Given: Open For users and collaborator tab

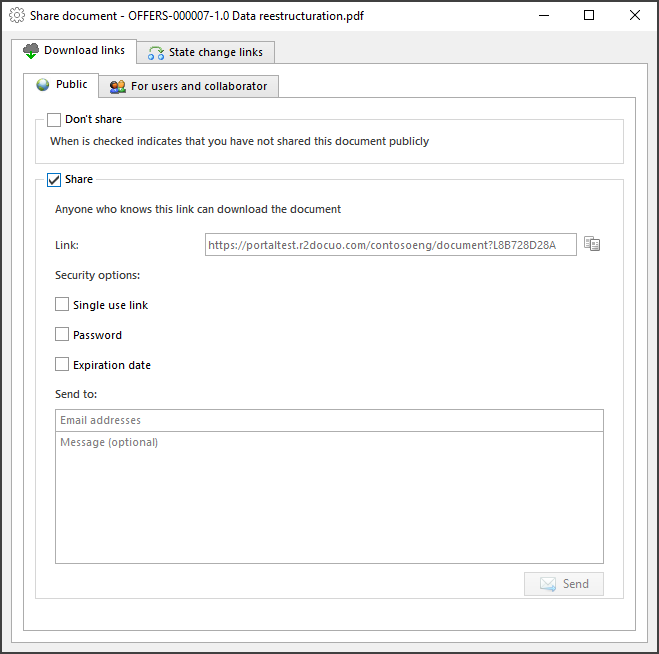Looking at the screenshot, I should tap(188, 87).
